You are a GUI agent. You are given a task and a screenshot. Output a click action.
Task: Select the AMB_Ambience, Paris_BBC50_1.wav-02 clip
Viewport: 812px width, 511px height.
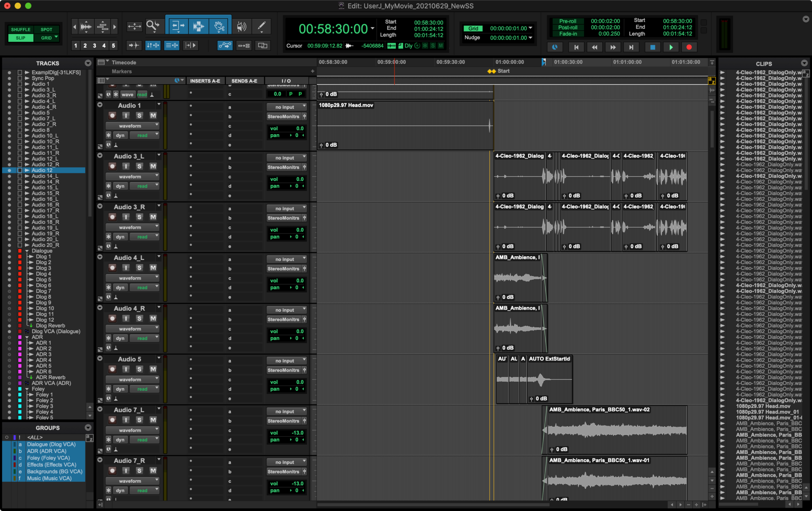615,430
